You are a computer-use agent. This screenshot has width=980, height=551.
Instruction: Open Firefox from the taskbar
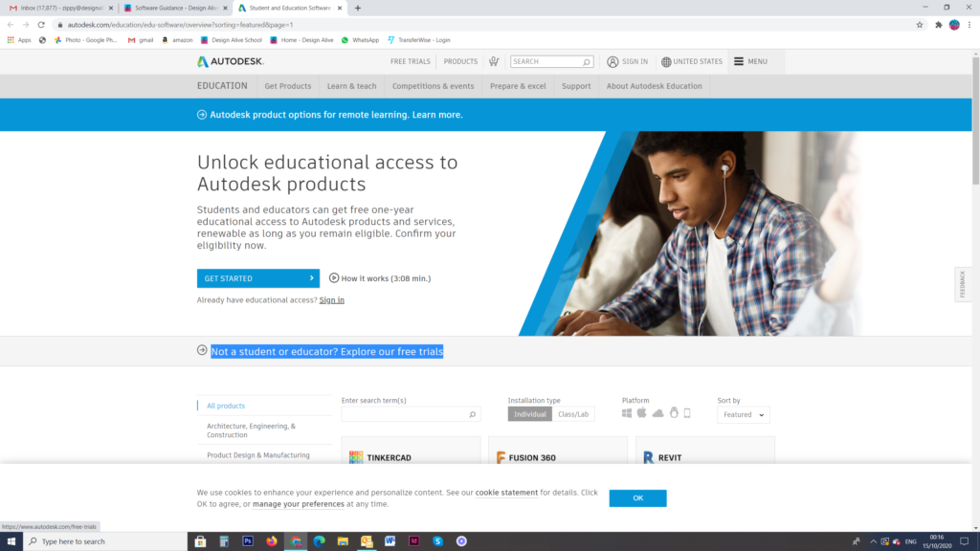(271, 541)
